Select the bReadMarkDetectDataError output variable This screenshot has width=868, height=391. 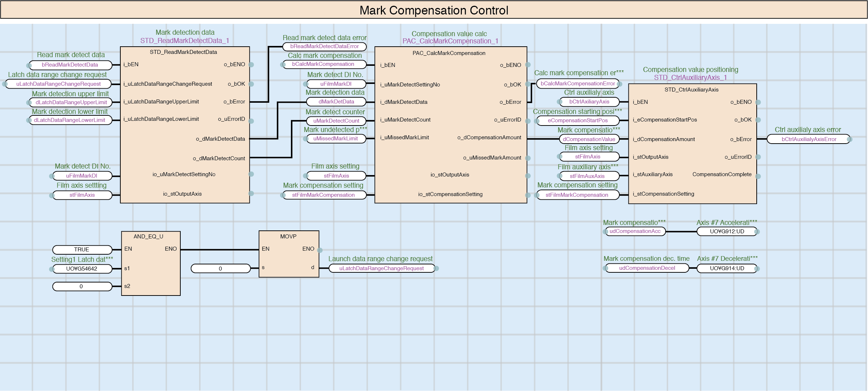coord(325,46)
